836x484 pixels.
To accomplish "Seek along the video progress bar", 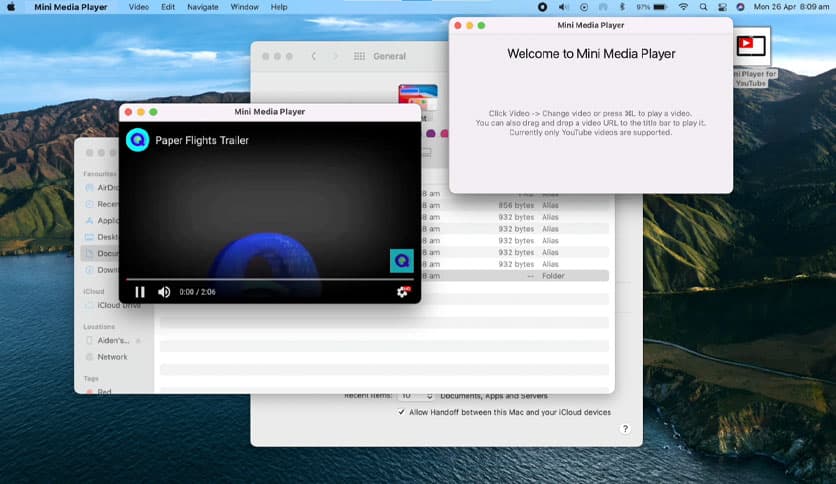I will (269, 279).
